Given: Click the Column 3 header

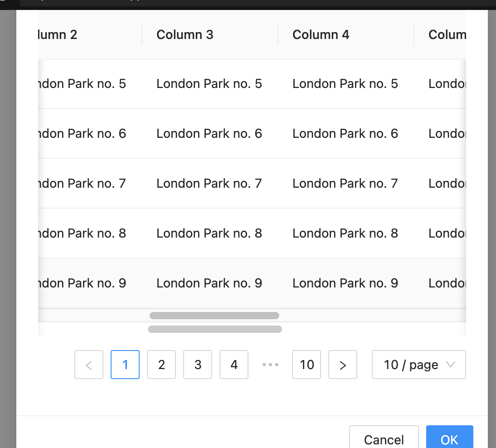Looking at the screenshot, I should (x=185, y=34).
